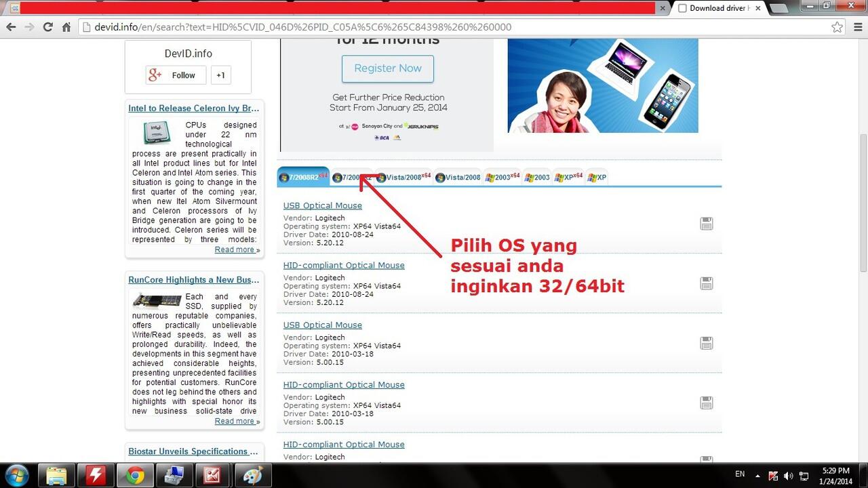The height and width of the screenshot is (488, 868).
Task: Switch to the Vista/2008 x64 driver tab
Action: [407, 177]
